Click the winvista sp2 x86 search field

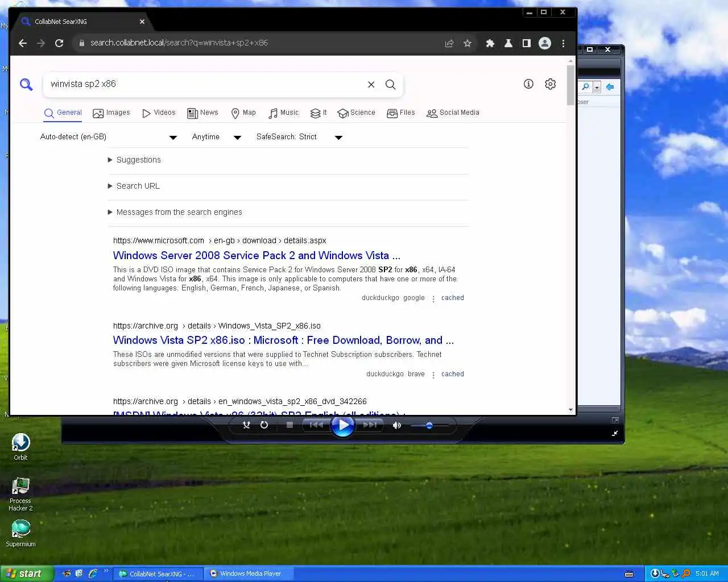point(205,84)
